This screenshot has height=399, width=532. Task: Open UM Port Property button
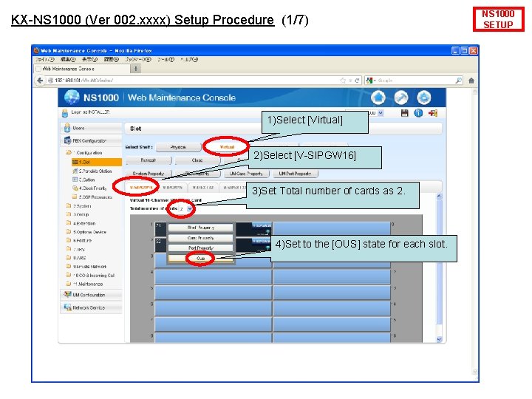tap(295, 174)
